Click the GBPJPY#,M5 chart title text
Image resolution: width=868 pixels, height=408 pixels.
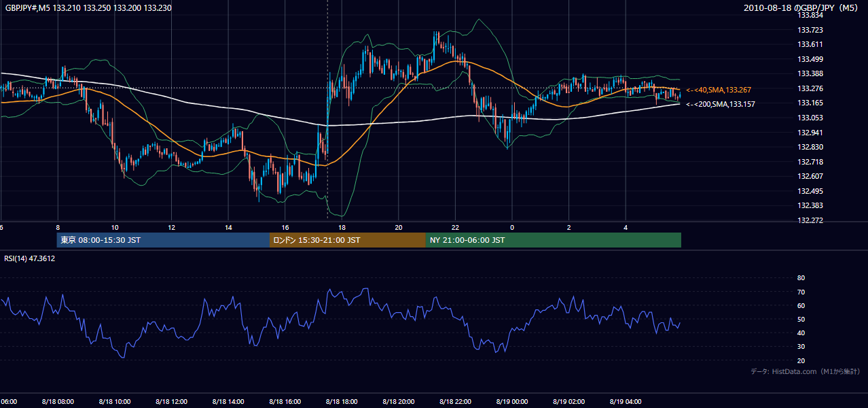(88, 8)
